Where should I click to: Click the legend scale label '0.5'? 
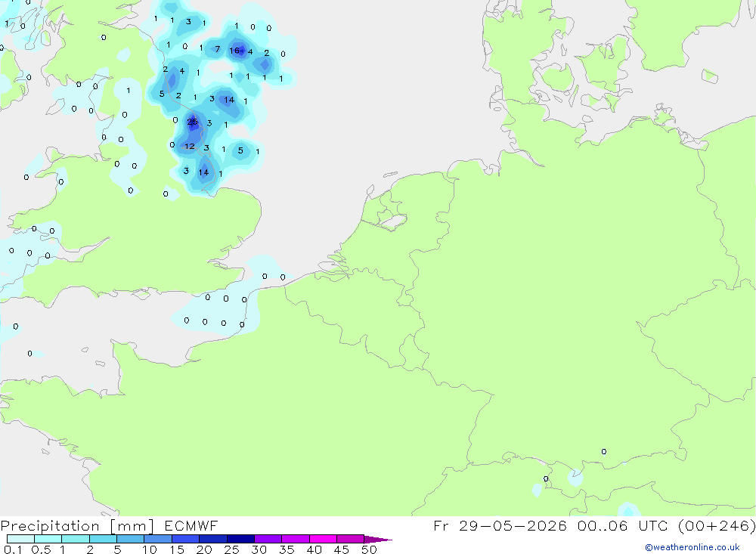(x=41, y=549)
